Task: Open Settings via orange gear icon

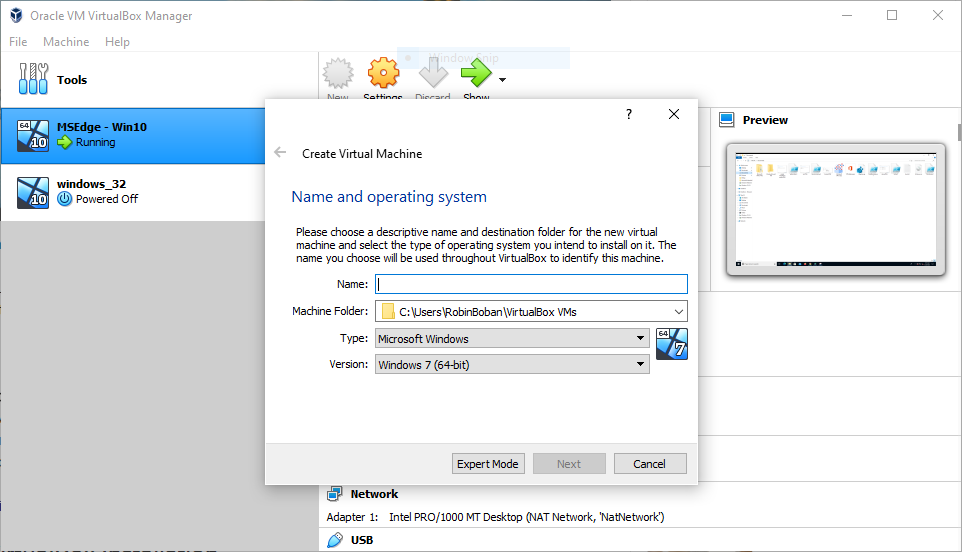Action: point(383,74)
